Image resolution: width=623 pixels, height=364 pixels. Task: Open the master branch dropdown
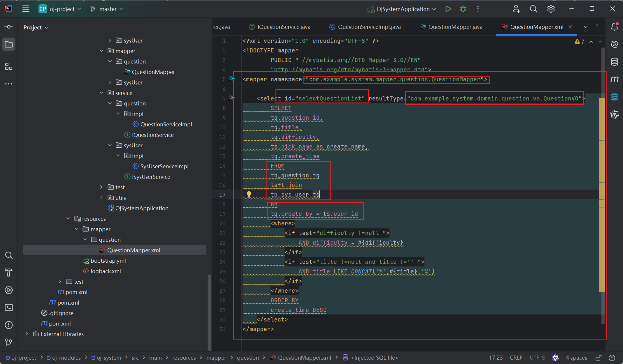point(107,9)
